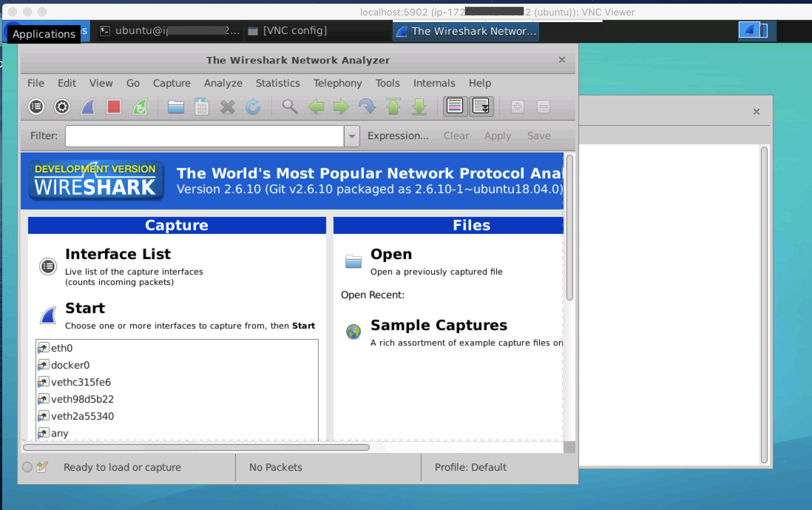Open the Analyze menu
812x510 pixels.
pos(223,83)
